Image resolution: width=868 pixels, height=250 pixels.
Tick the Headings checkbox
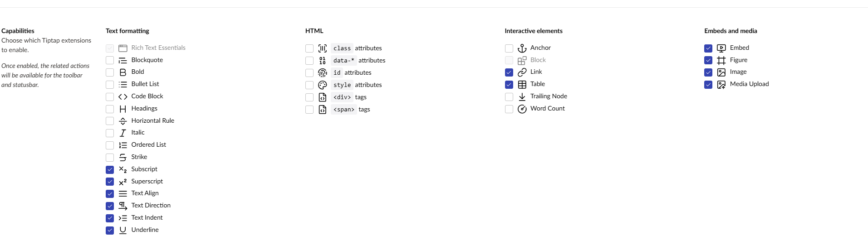110,109
